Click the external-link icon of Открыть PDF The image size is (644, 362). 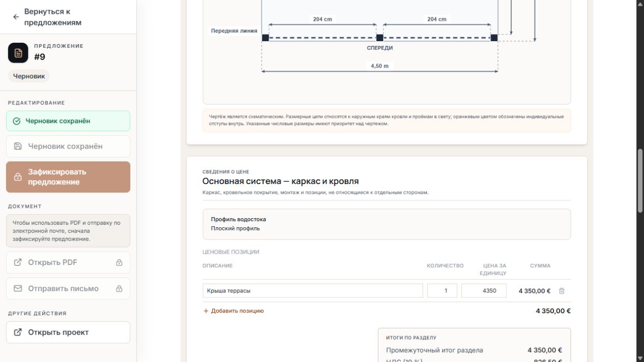18,262
